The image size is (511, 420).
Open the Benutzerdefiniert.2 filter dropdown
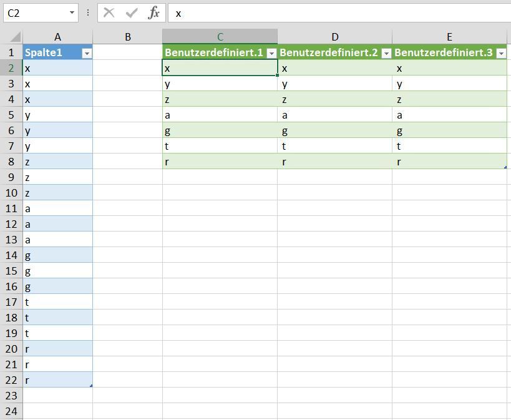(x=386, y=53)
